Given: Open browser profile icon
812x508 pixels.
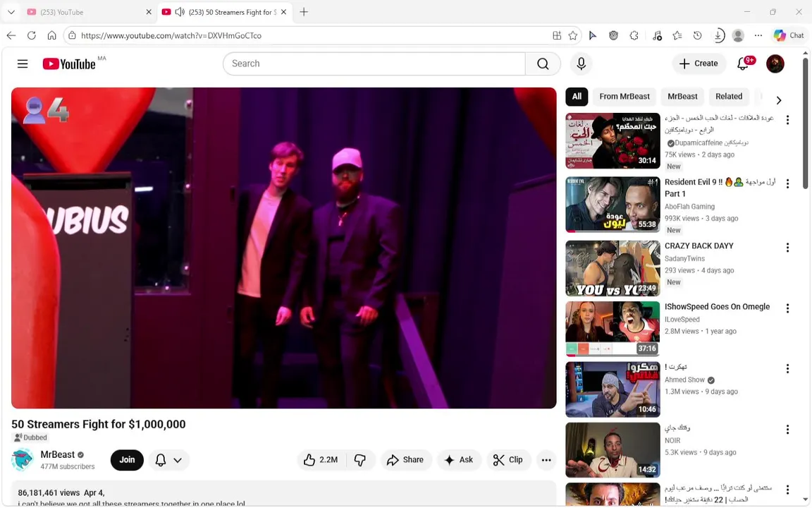Looking at the screenshot, I should 738,35.
